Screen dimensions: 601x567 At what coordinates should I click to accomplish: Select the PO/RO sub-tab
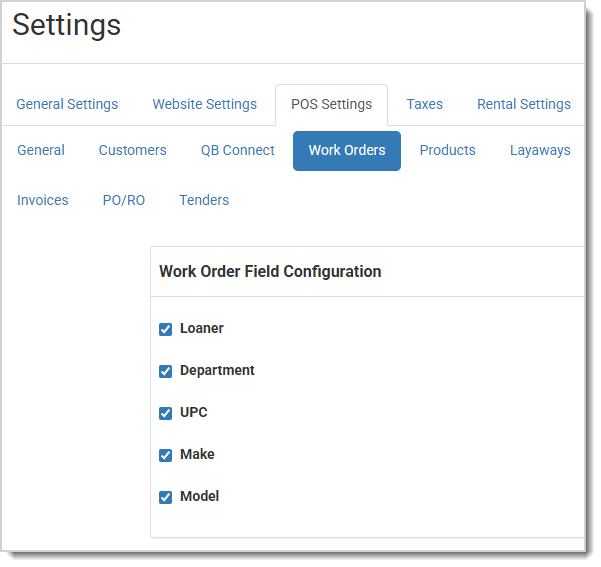coord(124,200)
